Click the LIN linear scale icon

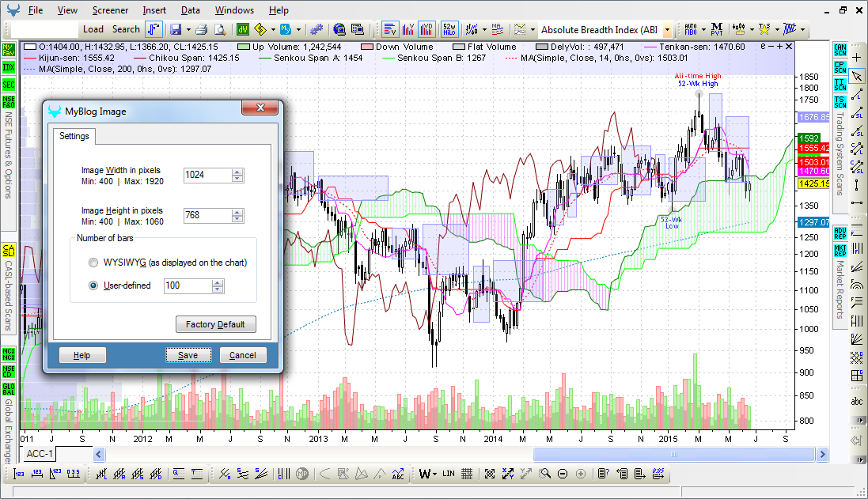point(449,474)
